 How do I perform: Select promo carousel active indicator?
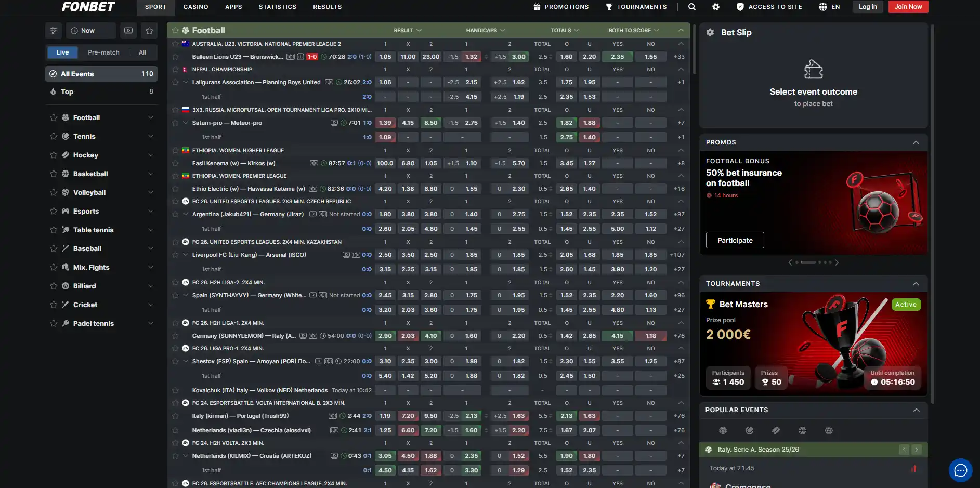tap(808, 262)
